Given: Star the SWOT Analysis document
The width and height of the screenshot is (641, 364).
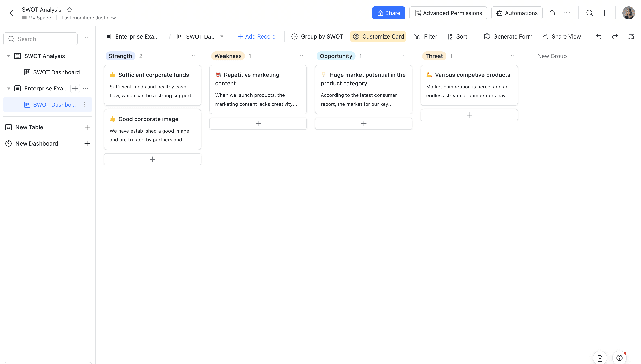Looking at the screenshot, I should click(69, 10).
